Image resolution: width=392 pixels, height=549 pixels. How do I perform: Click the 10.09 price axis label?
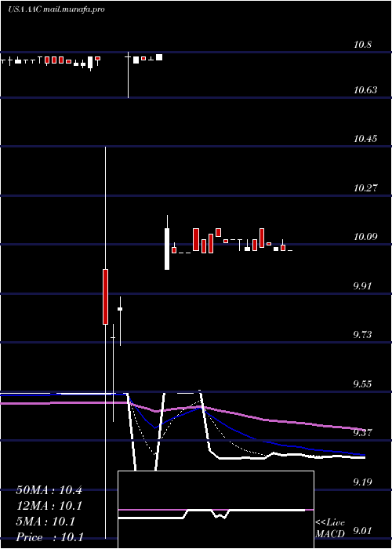[x=366, y=237]
